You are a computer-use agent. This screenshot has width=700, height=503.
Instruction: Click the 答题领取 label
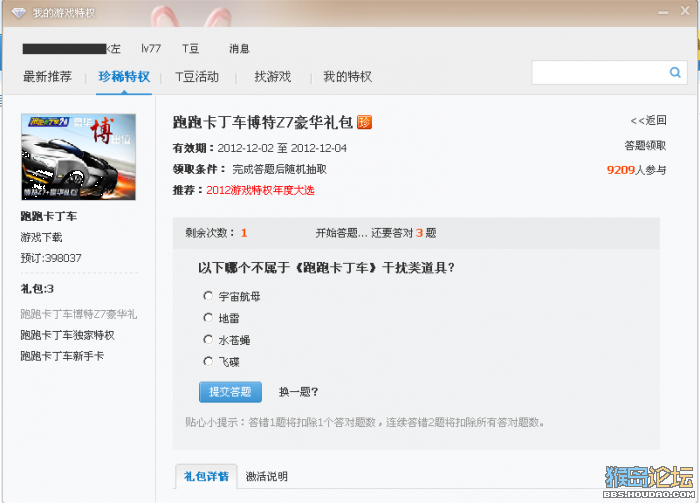click(645, 145)
